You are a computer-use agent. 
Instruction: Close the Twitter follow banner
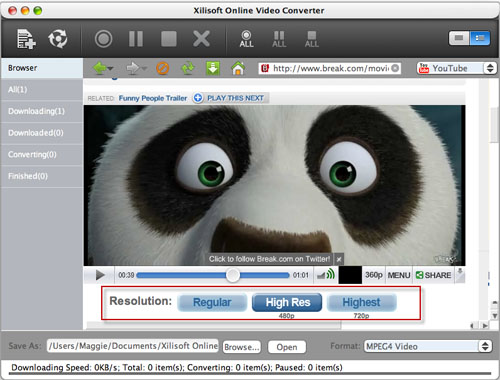point(339,259)
